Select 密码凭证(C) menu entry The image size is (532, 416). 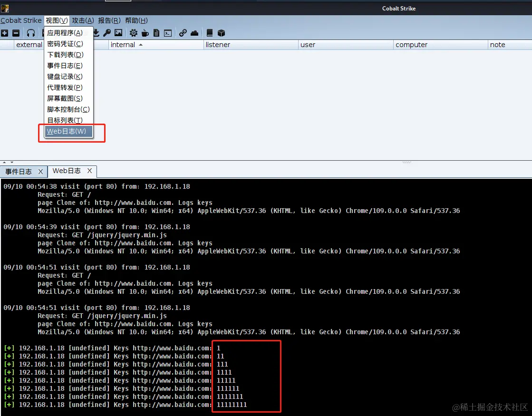click(68, 44)
